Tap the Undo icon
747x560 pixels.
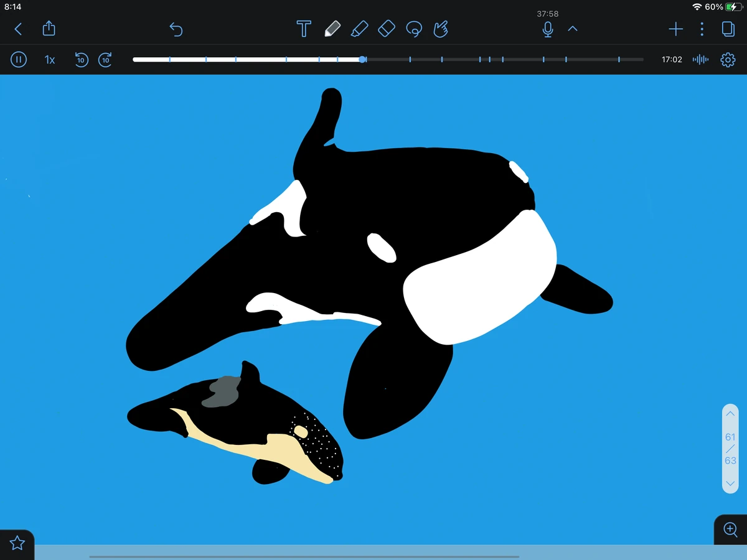click(176, 29)
